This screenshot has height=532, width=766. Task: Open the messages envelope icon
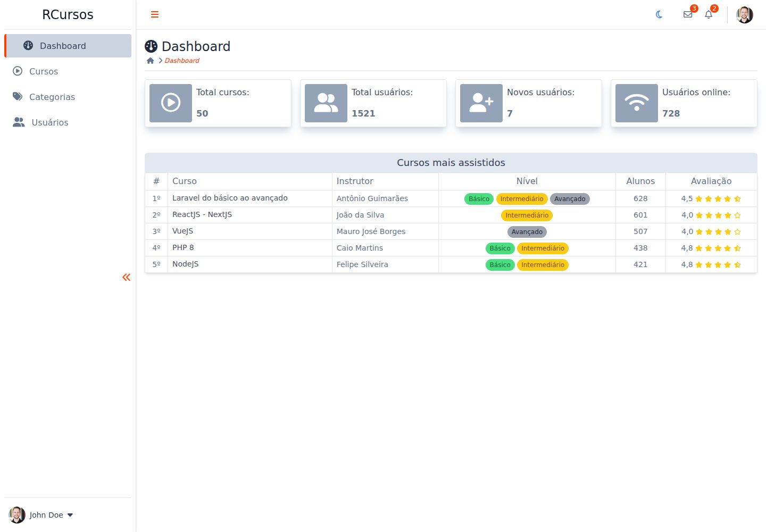[x=688, y=14]
